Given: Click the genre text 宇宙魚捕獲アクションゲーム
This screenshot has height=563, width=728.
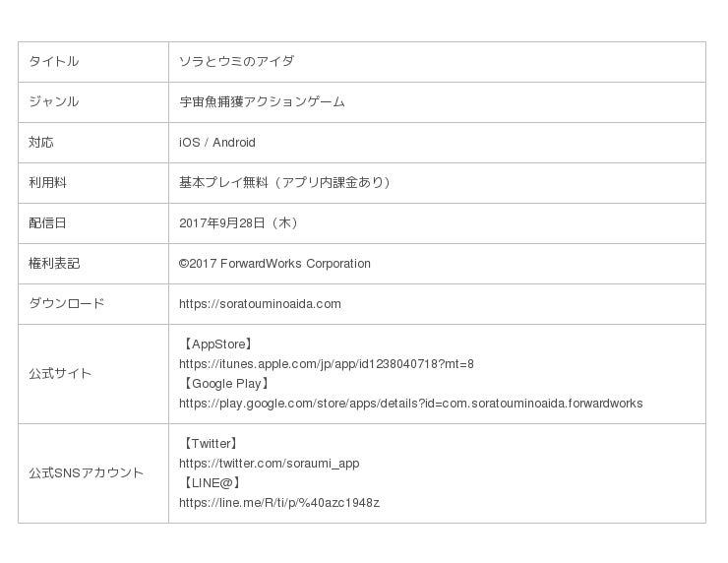Looking at the screenshot, I should tap(262, 101).
